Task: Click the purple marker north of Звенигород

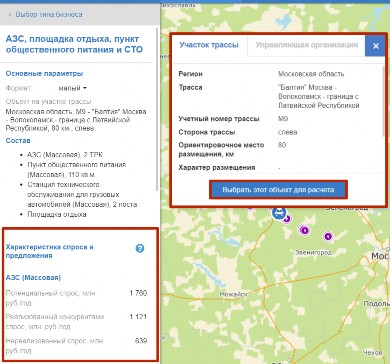Action: [x=304, y=230]
